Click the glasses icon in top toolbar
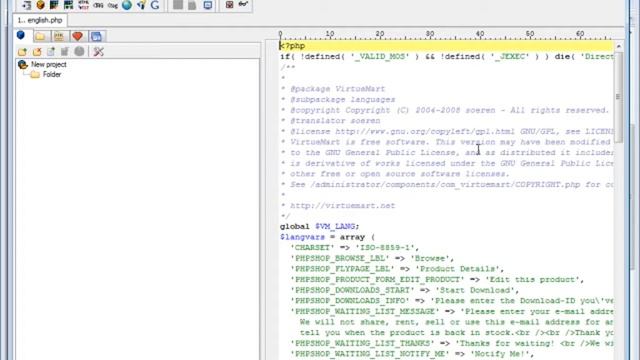The image size is (640, 360). 243,4
